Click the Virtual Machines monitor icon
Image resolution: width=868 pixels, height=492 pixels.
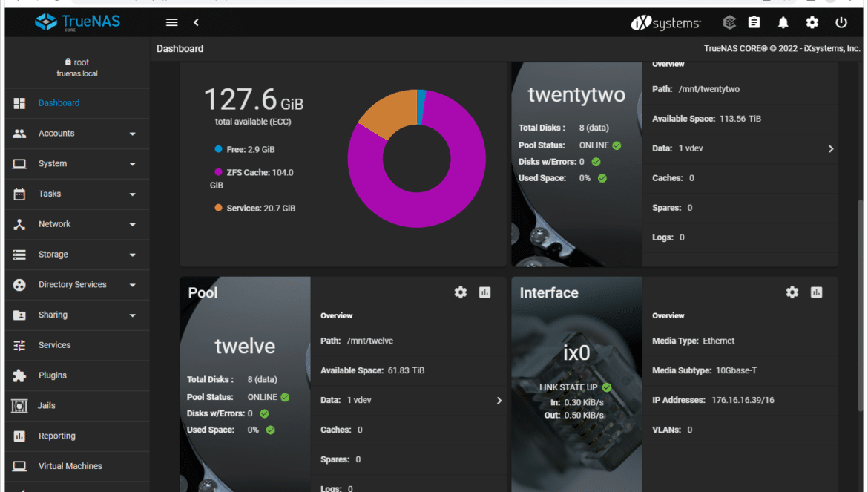click(19, 466)
